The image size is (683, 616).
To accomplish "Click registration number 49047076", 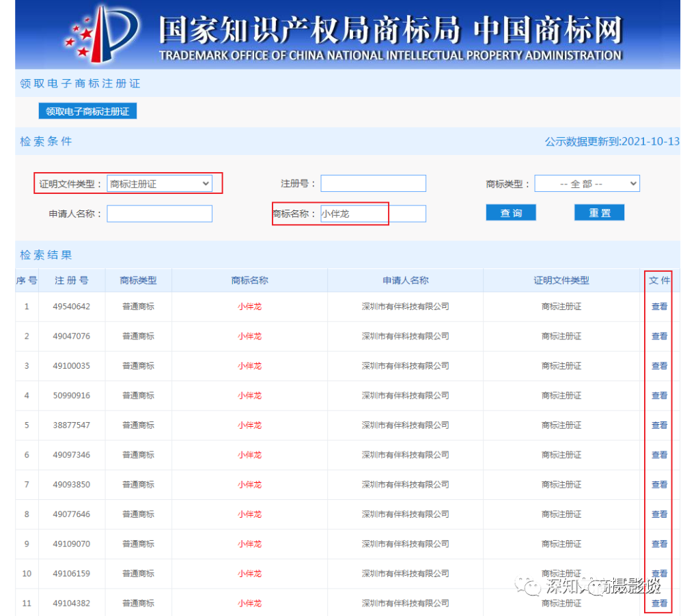I will pos(72,336).
